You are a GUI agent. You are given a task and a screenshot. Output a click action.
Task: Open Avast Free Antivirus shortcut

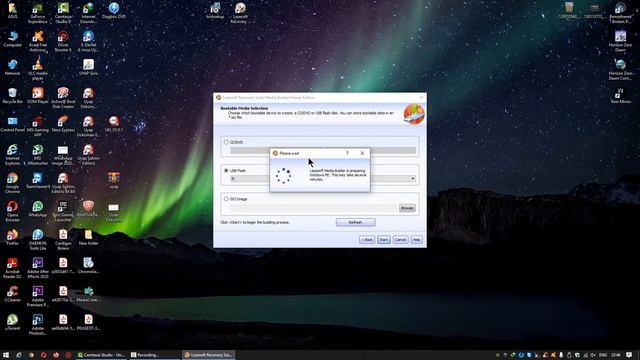(38, 41)
